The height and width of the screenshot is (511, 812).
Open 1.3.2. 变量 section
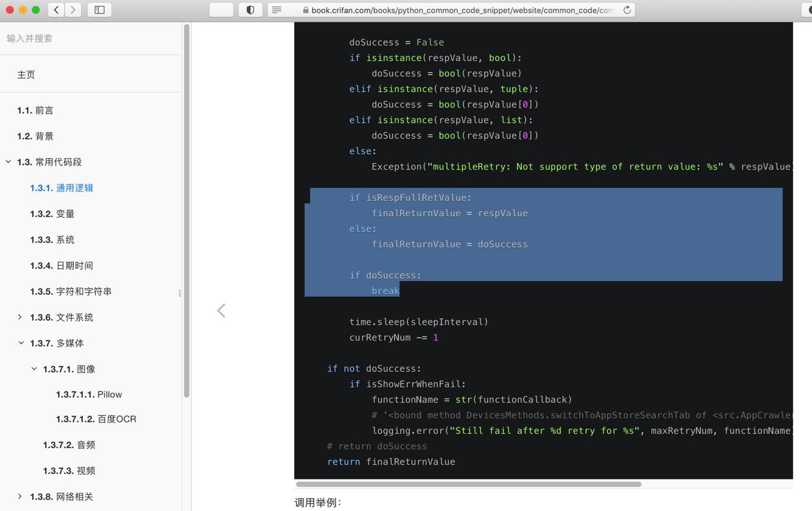point(52,214)
